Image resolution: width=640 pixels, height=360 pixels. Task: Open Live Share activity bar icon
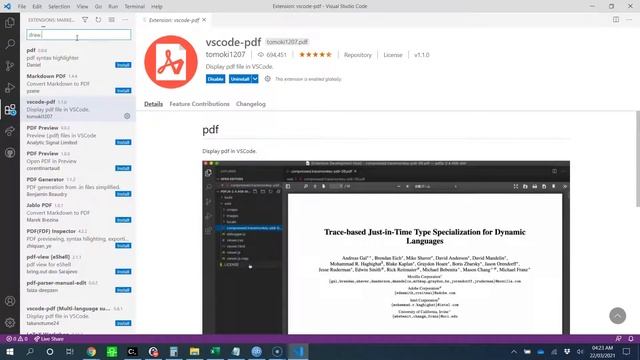10,131
